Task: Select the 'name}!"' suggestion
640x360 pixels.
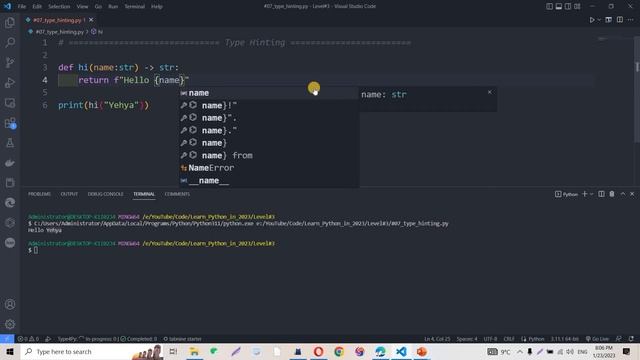Action: 269,106
